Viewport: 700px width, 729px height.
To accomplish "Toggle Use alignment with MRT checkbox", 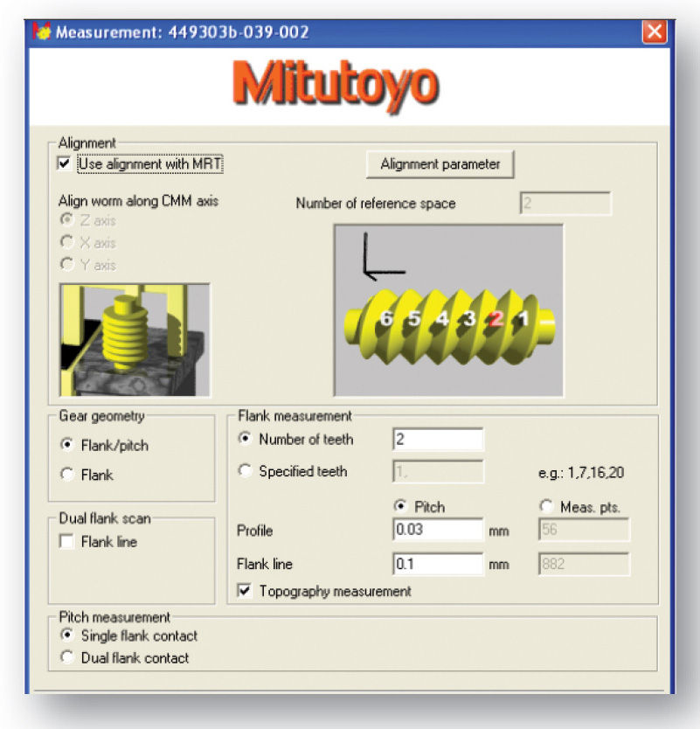I will click(64, 163).
